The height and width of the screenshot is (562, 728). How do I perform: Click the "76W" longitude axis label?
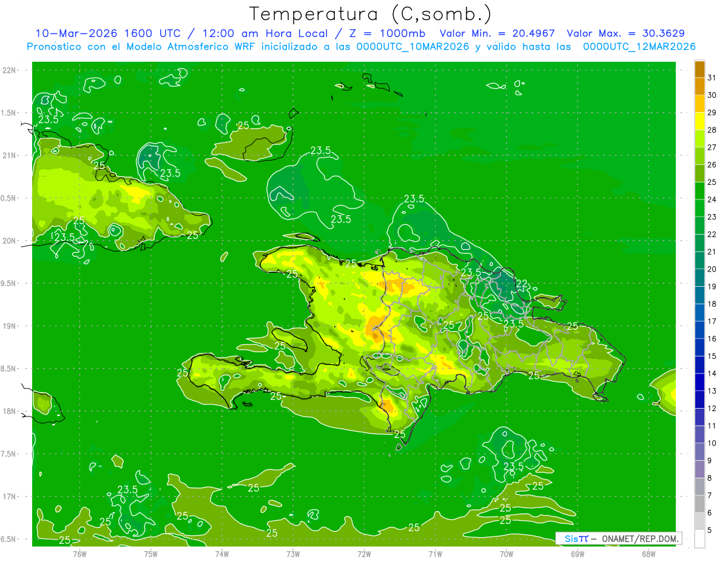click(79, 554)
